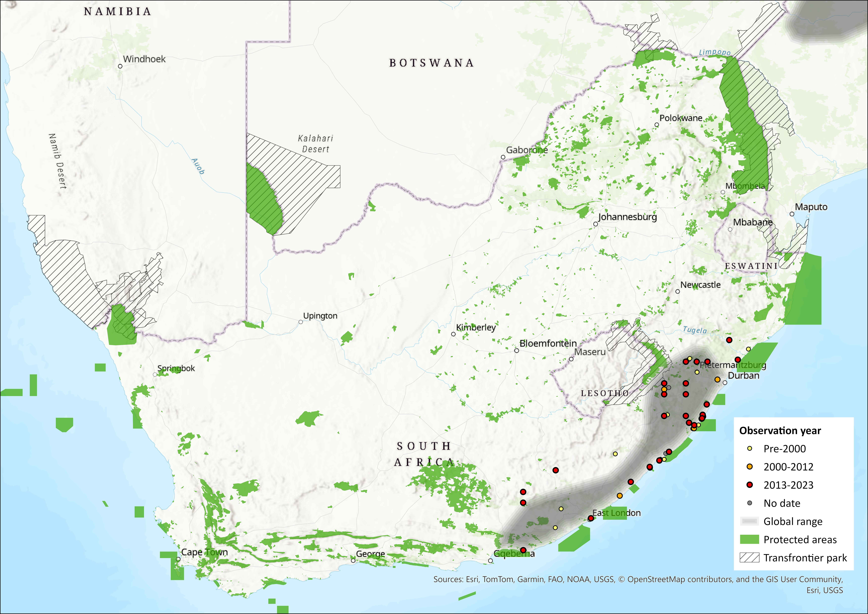The width and height of the screenshot is (868, 614).
Task: Click the Maputo city marker circle
Action: pyautogui.click(x=792, y=214)
